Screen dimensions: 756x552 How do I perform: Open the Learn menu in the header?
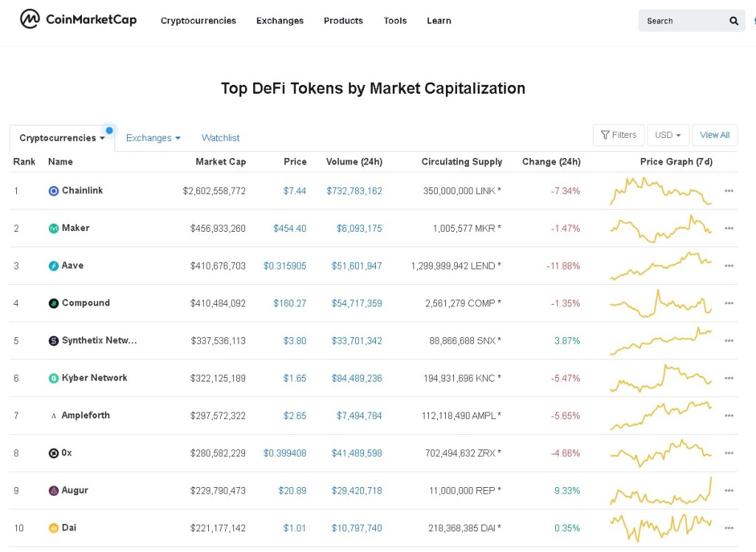[439, 21]
